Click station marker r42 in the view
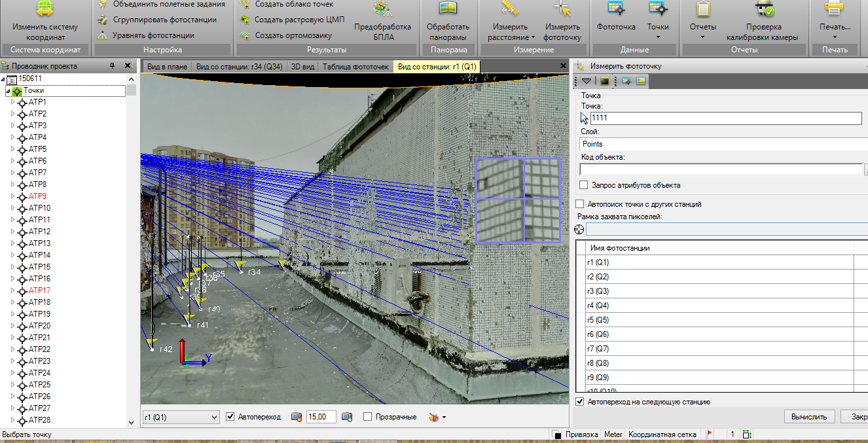 coord(151,344)
